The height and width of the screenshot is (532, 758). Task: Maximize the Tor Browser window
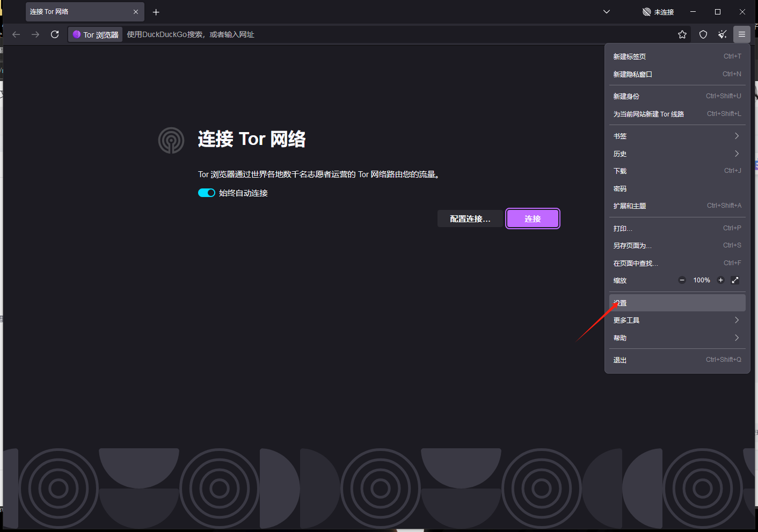pyautogui.click(x=718, y=12)
